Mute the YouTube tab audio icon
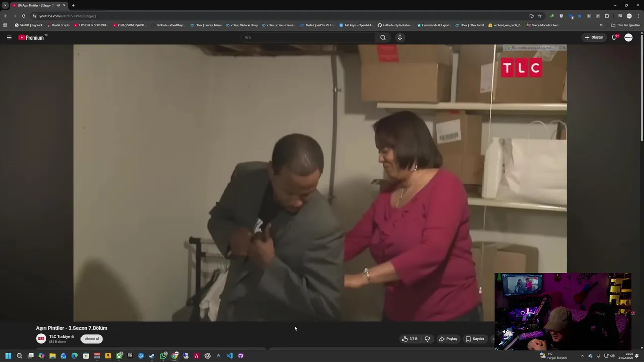Image resolution: width=644 pixels, height=362 pixels. [x=58, y=5]
